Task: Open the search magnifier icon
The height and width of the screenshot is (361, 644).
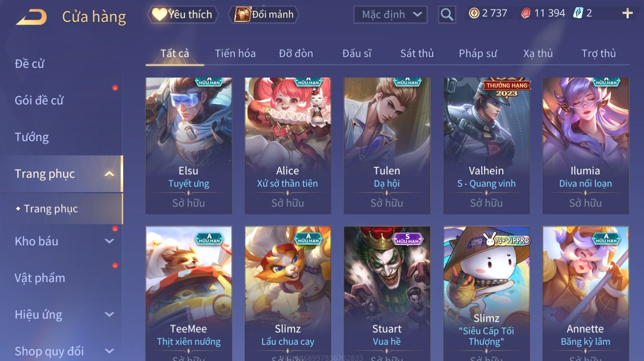Action: point(447,15)
